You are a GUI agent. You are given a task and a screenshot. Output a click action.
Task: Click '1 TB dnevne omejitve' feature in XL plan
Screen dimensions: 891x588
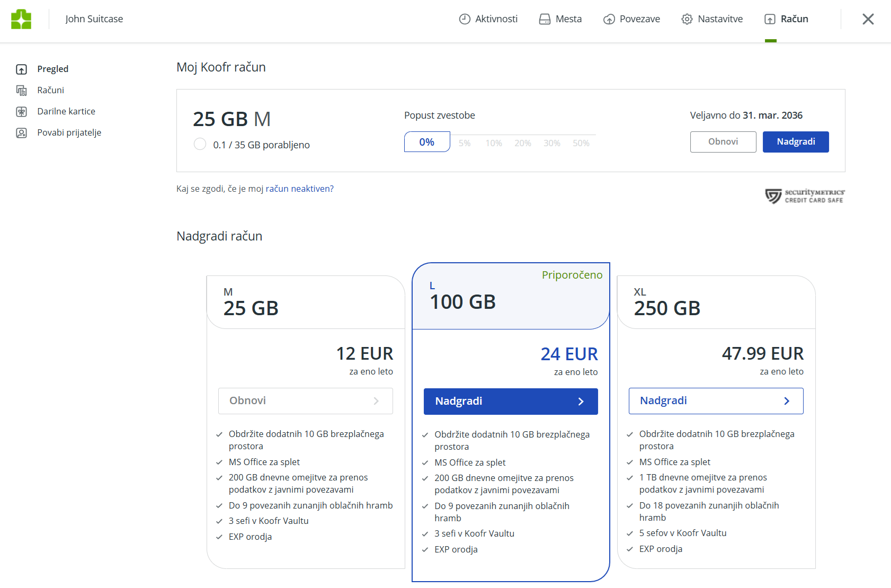tap(703, 484)
